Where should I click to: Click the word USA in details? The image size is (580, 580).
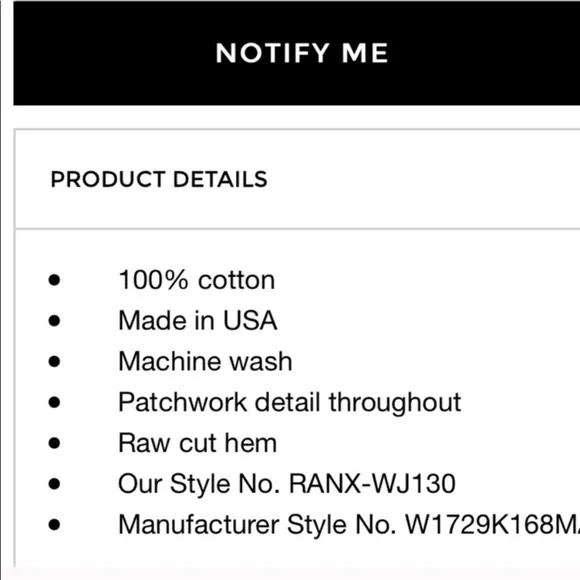click(x=250, y=320)
